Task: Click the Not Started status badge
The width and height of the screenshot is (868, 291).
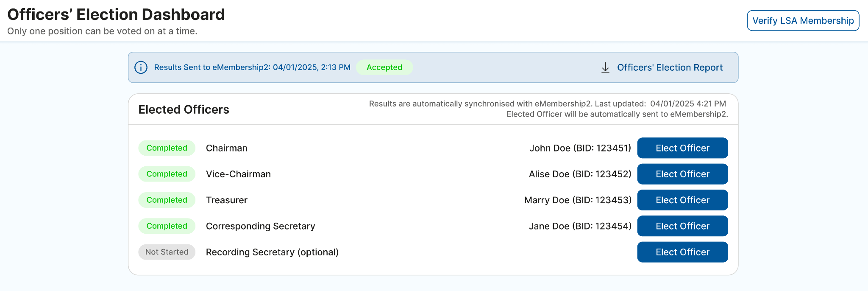Action: click(x=167, y=252)
